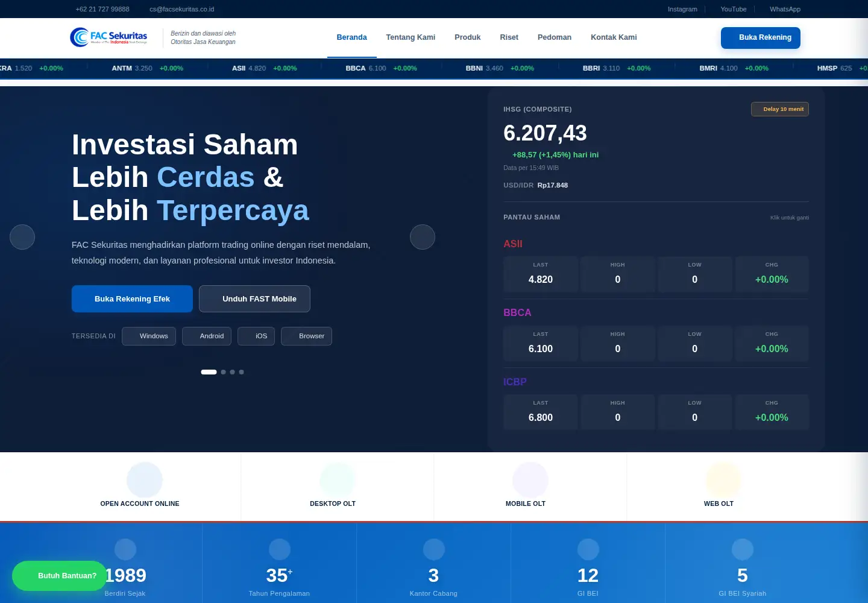Click the cs@facsekuritas.co.id email link

[181, 9]
